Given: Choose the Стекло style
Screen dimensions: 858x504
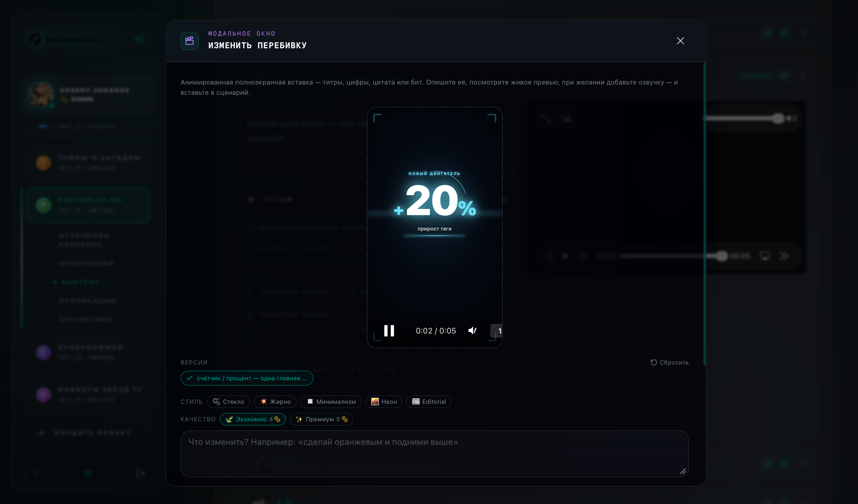Looking at the screenshot, I should click(228, 402).
